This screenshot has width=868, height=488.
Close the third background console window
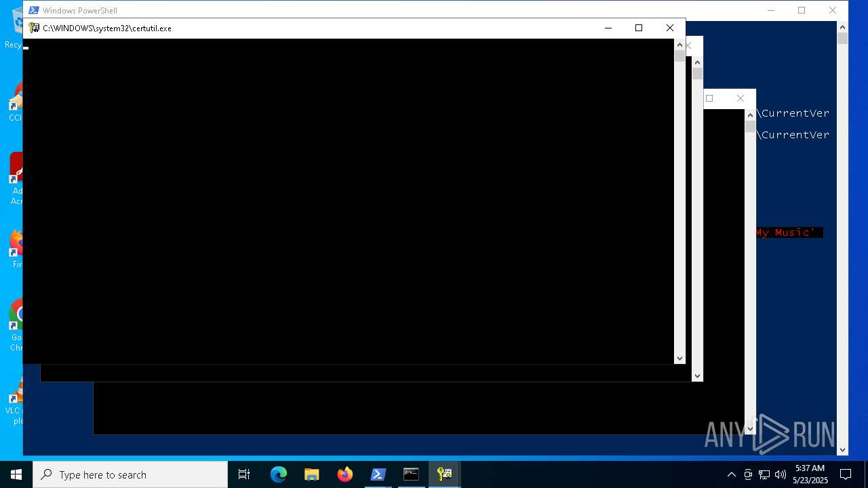(741, 98)
